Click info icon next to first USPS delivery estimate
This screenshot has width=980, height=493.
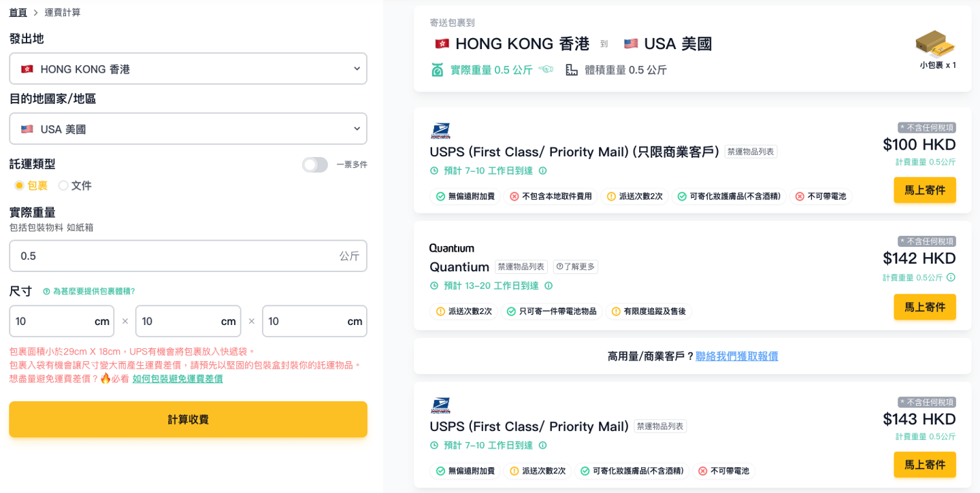tap(542, 171)
